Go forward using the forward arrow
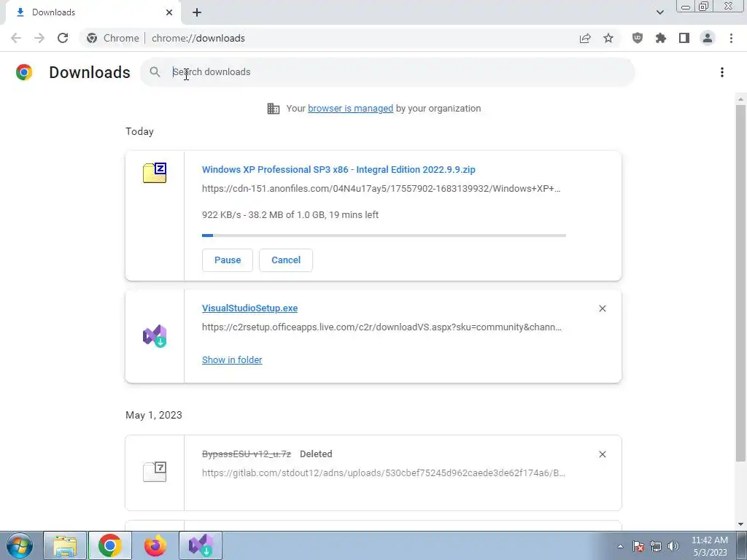Viewport: 747px width, 560px height. (39, 38)
